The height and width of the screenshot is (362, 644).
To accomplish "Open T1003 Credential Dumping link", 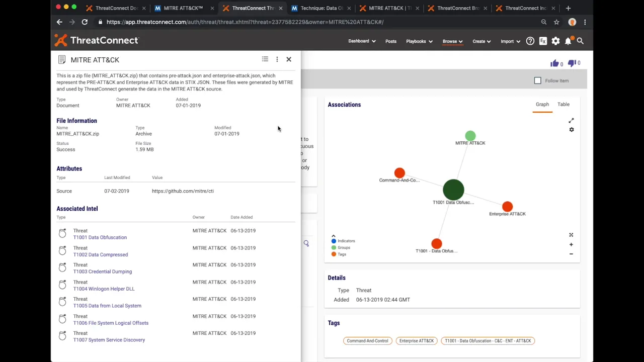I will tap(103, 271).
